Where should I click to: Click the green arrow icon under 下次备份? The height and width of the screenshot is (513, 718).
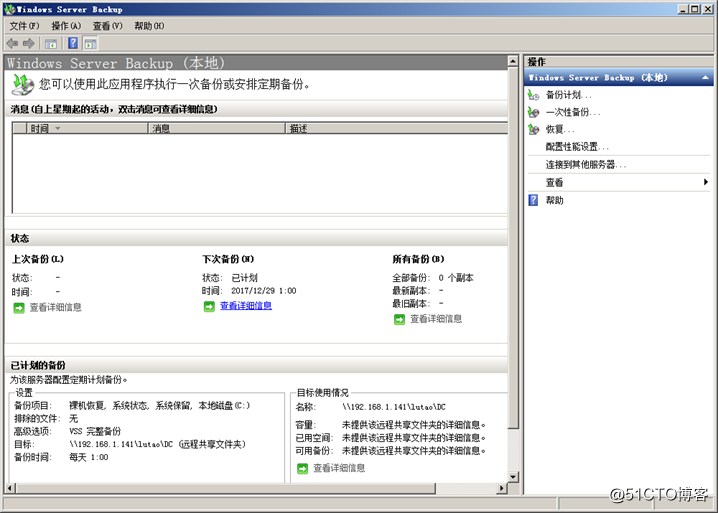tap(209, 306)
